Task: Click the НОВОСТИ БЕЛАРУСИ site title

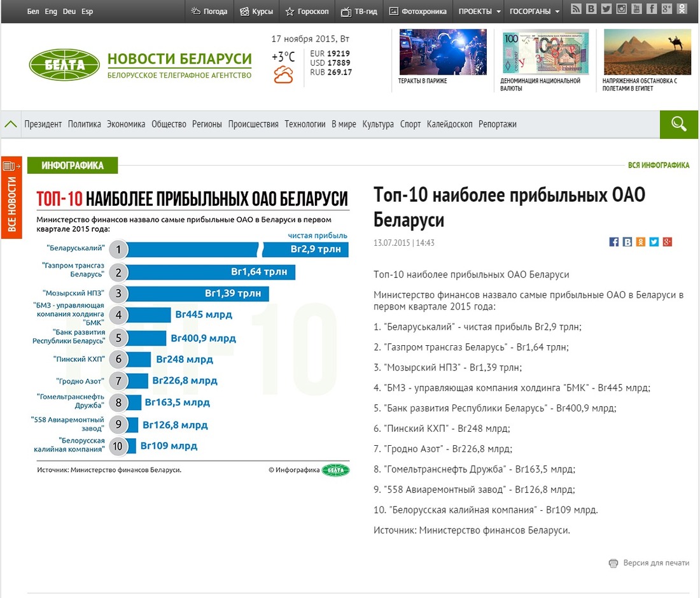Action: pos(179,59)
